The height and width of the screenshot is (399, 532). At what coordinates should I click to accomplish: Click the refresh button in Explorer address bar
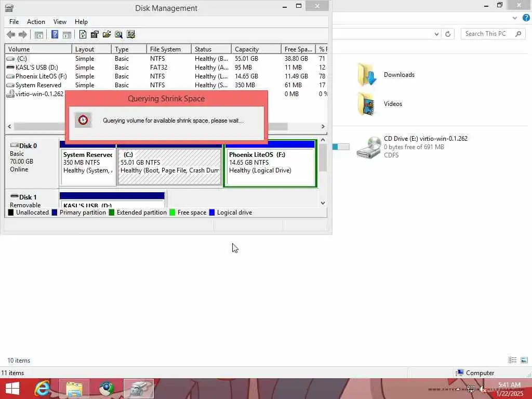pyautogui.click(x=448, y=34)
